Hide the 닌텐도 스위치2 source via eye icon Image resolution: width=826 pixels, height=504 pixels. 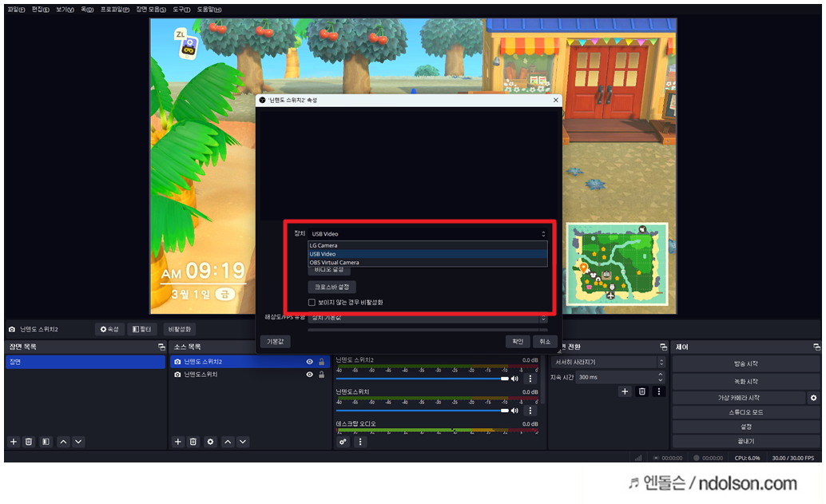(x=310, y=362)
